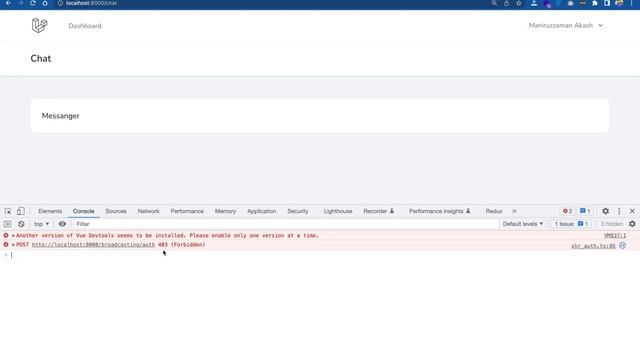Switch to the Elements tab
Screen dimensions: 640x360
[x=50, y=211]
